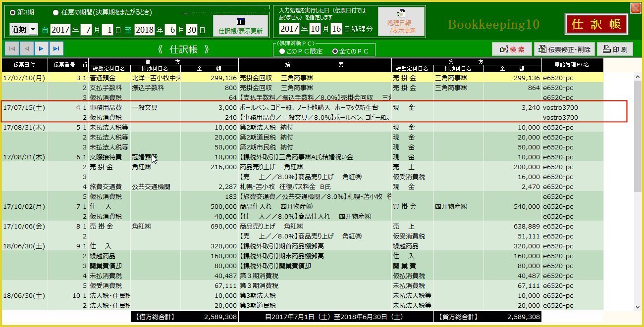Click the start year 2017 field
Viewport: 644px width, 327px height.
pyautogui.click(x=60, y=30)
